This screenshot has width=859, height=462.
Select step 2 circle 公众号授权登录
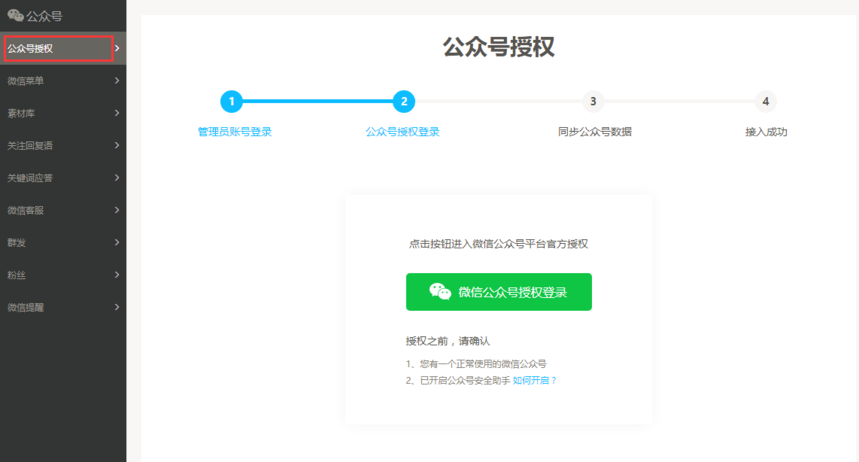404,101
